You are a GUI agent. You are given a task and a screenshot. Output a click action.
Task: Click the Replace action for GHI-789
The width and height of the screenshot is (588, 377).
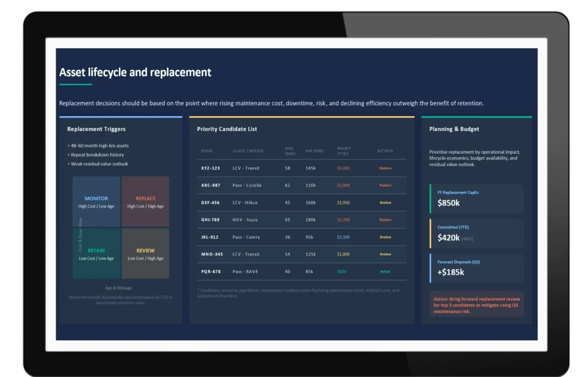coord(385,220)
